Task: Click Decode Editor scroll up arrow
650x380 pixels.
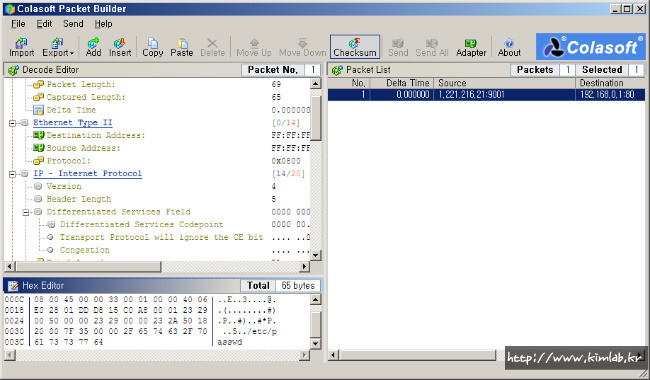Action: [x=315, y=84]
